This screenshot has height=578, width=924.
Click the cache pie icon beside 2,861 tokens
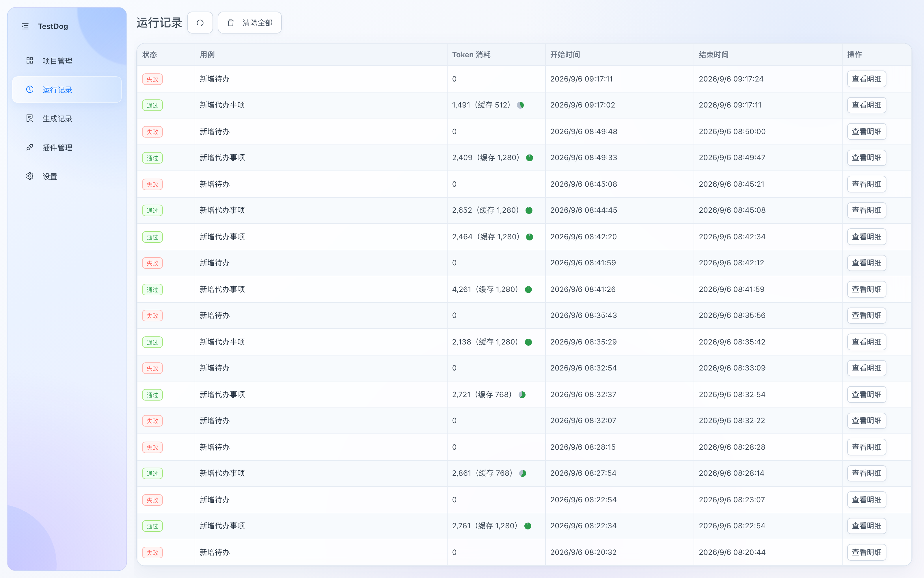point(523,473)
